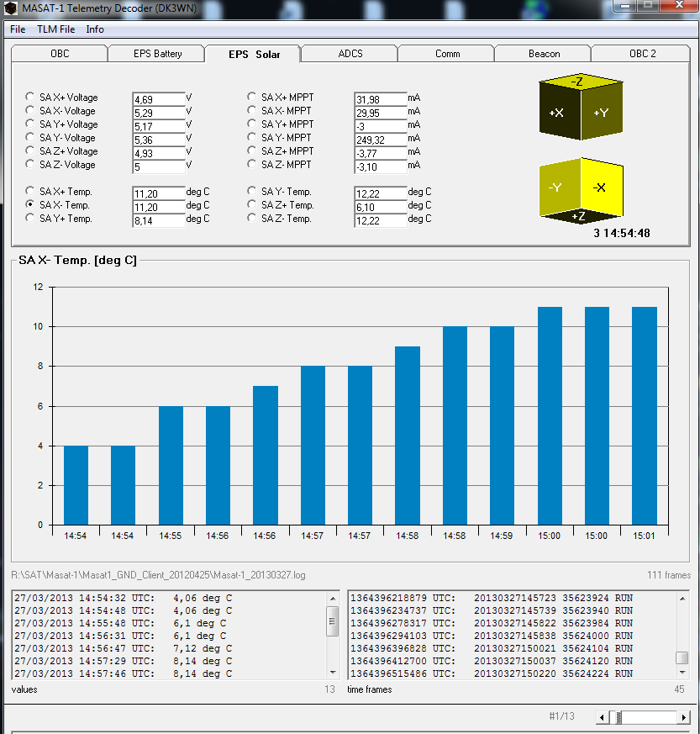Screen dimensions: 700x734
Task: Go to the Beacon tab
Action: coord(544,54)
